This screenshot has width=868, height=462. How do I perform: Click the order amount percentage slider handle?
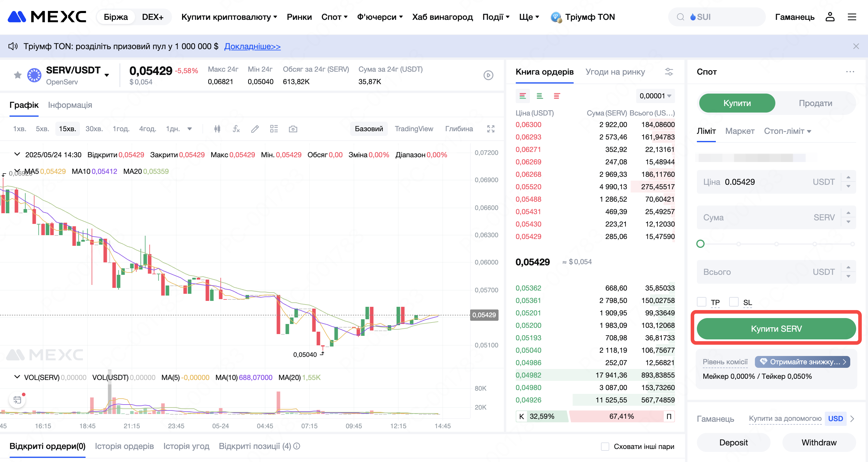(x=700, y=244)
